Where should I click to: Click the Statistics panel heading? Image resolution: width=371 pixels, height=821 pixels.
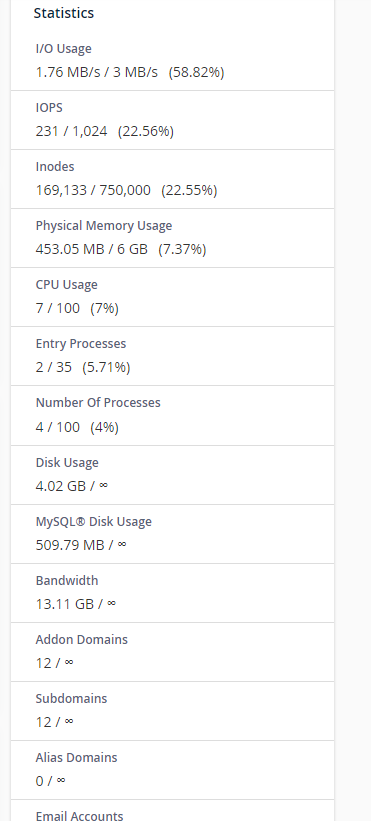point(64,13)
